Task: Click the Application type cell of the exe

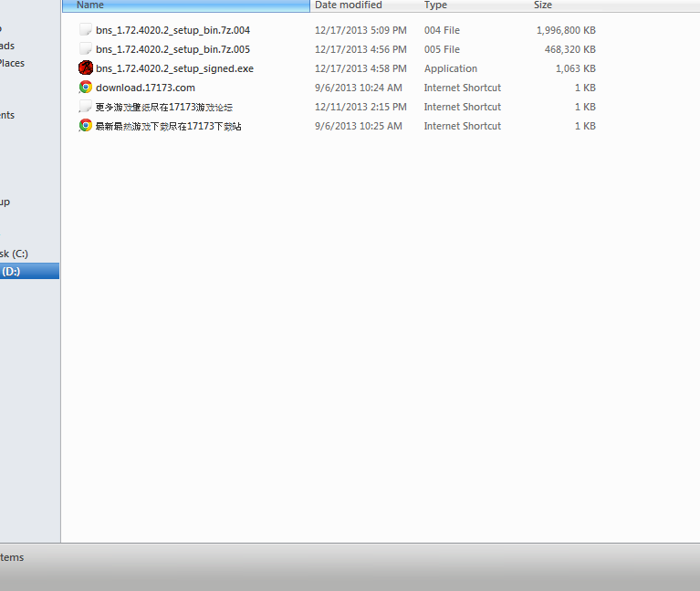Action: 451,68
